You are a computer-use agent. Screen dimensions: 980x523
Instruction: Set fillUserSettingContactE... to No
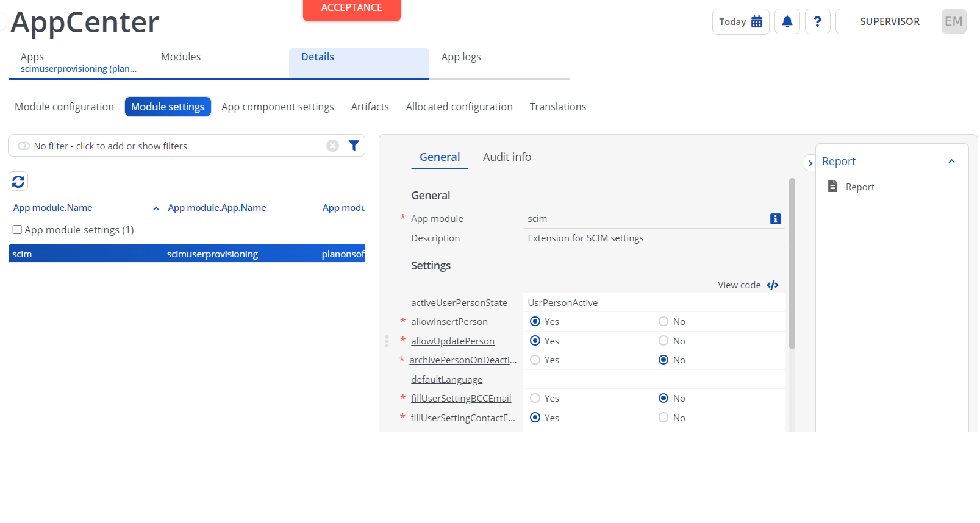(663, 418)
